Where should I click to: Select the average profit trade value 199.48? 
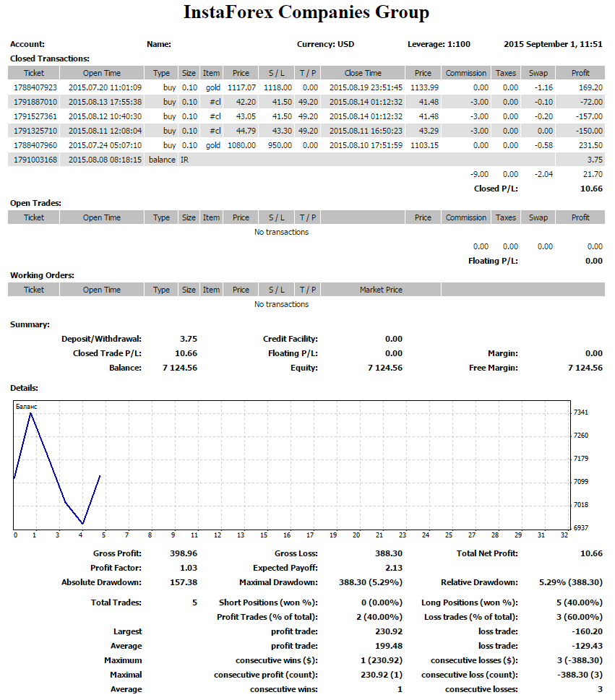point(389,646)
